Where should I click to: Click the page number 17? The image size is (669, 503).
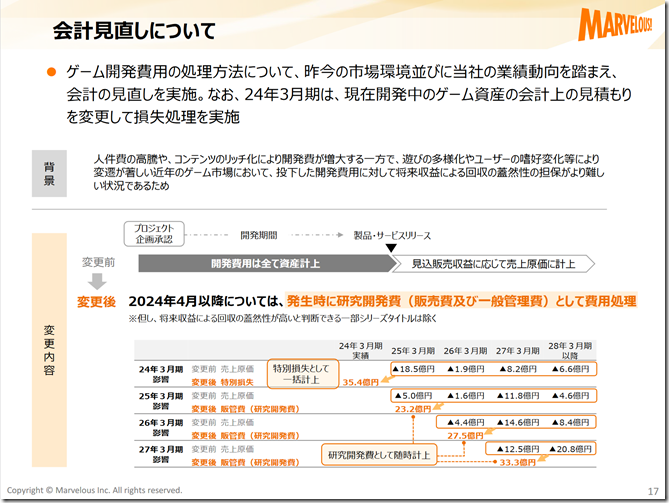[x=653, y=491]
